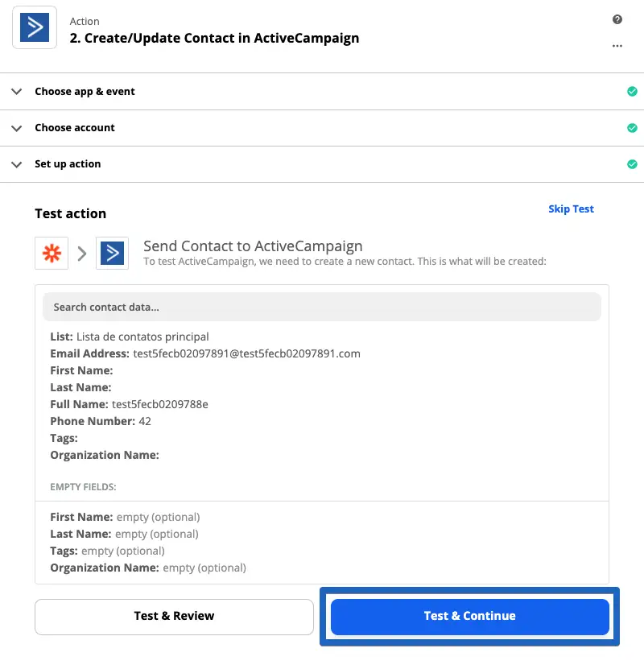Open the help question mark icon
Image resolution: width=644 pixels, height=669 pixels.
pos(617,20)
